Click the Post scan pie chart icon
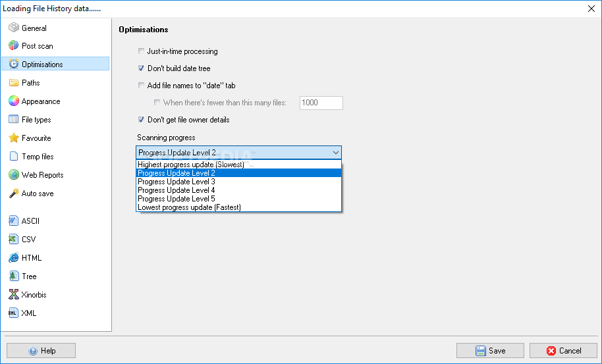This screenshot has width=602, height=364. click(14, 45)
